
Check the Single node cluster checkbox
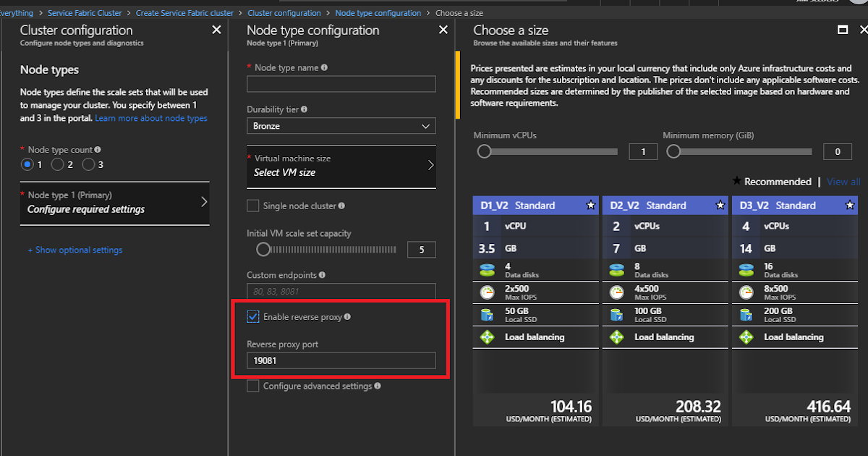tap(253, 206)
